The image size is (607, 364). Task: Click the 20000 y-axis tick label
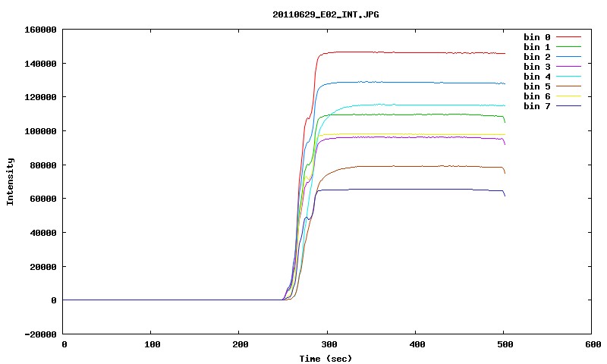pos(43,267)
